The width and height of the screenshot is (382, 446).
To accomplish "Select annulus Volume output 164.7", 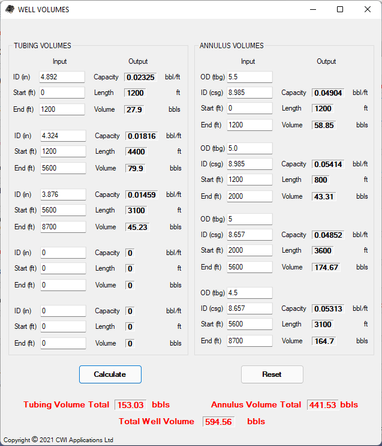I will (x=324, y=341).
